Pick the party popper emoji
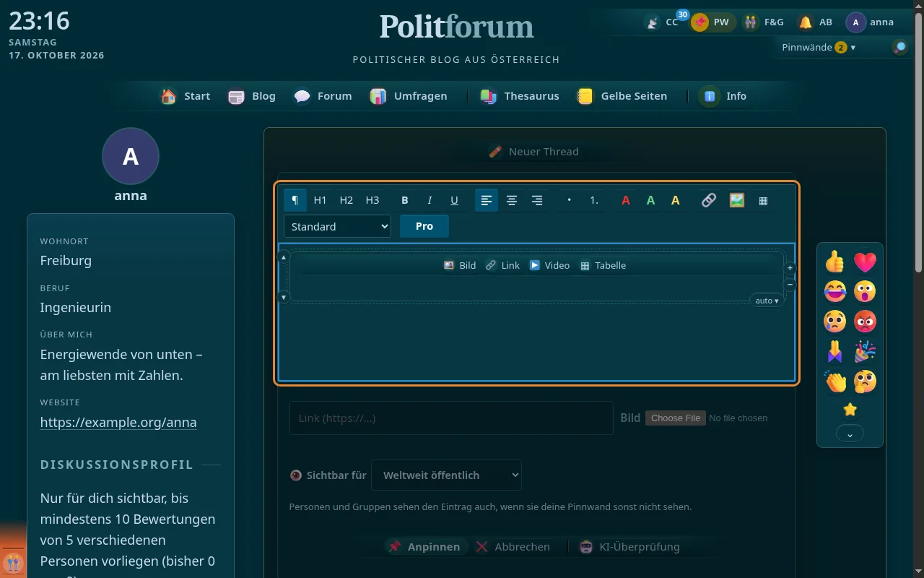 [x=865, y=350]
